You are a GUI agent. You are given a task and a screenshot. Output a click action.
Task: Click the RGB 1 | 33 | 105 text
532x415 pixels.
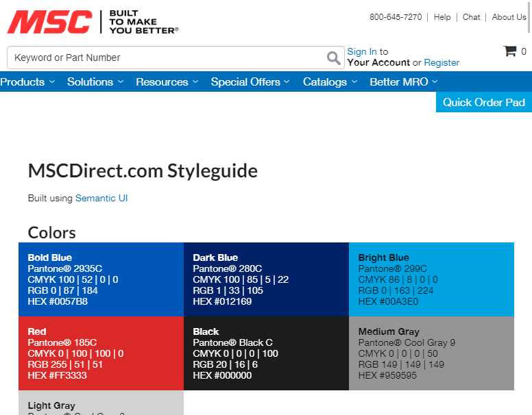pyautogui.click(x=228, y=290)
